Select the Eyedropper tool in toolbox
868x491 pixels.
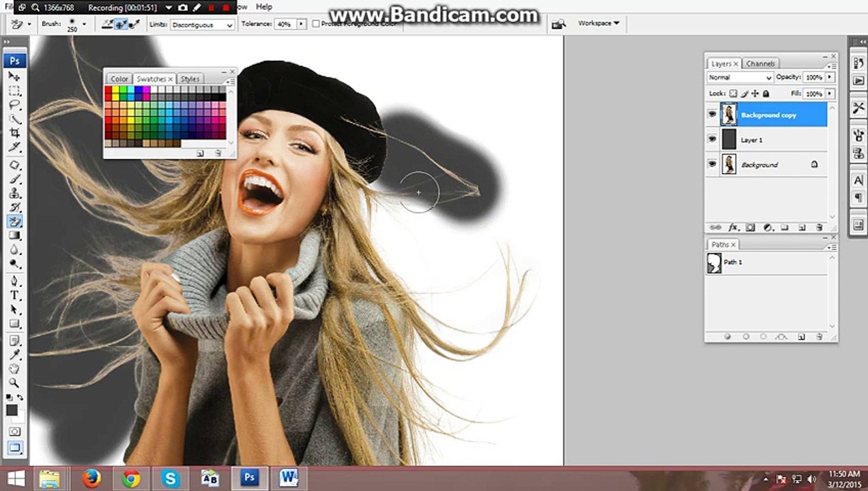pos(14,355)
